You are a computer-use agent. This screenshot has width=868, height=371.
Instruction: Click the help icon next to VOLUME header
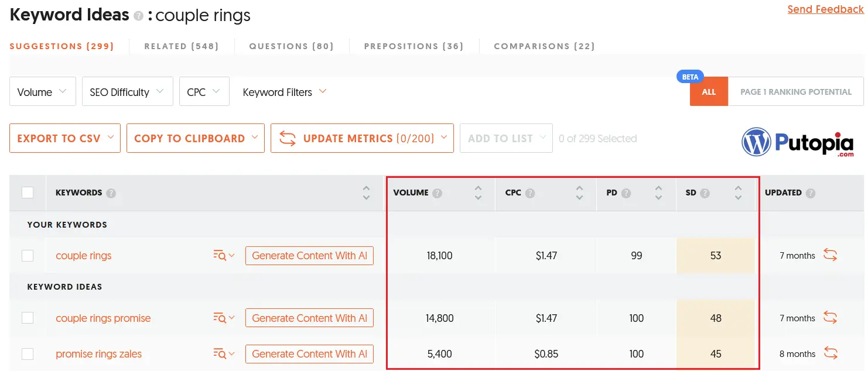click(437, 193)
